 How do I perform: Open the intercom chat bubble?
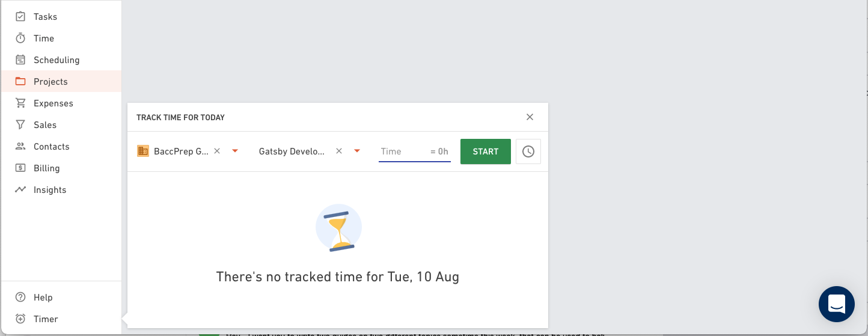(x=836, y=304)
